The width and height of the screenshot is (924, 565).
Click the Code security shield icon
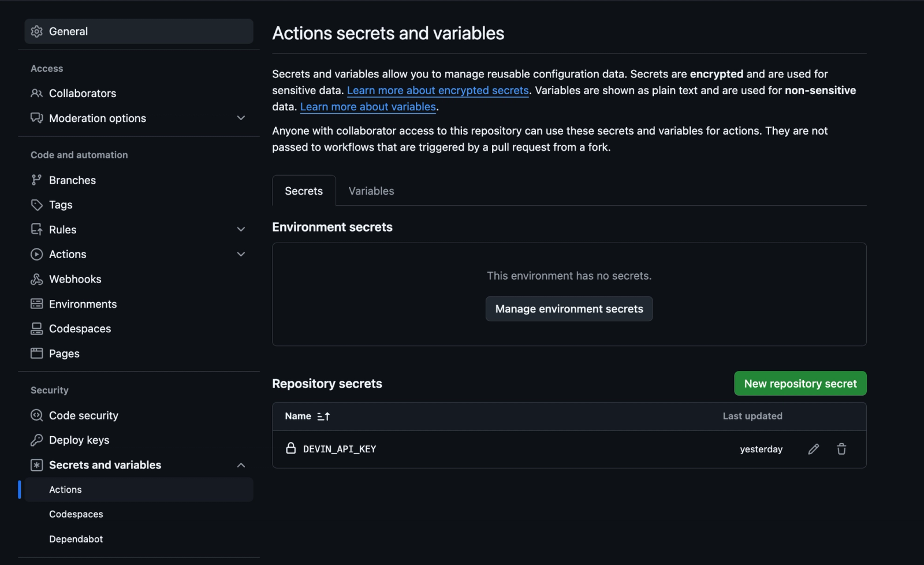click(36, 415)
